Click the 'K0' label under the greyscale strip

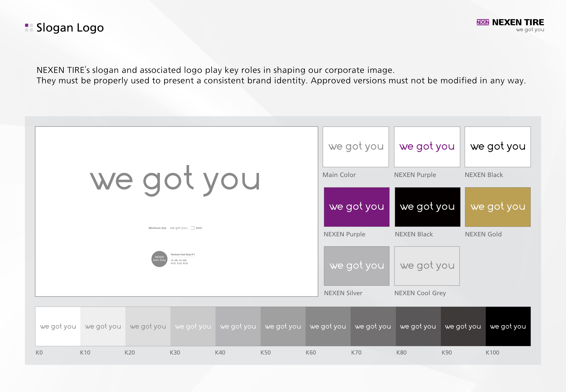click(39, 352)
